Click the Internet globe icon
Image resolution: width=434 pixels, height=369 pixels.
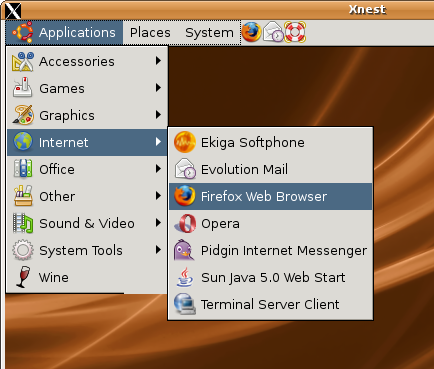point(23,142)
